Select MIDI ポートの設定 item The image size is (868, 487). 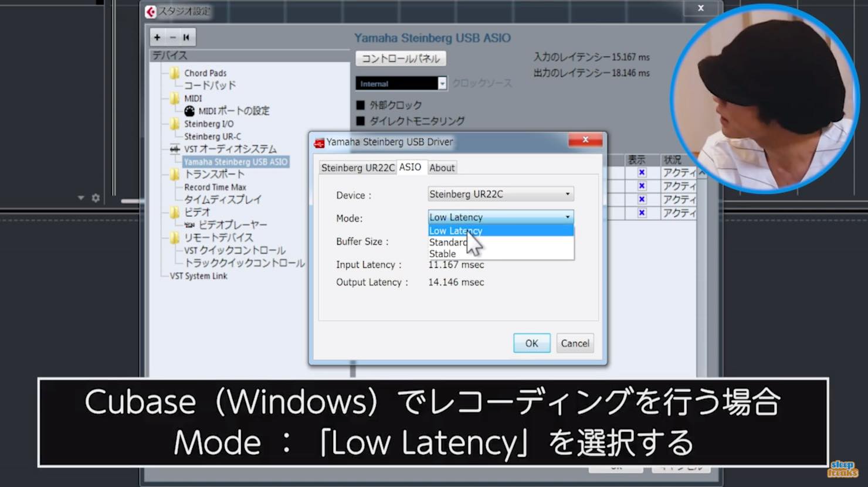pos(234,111)
